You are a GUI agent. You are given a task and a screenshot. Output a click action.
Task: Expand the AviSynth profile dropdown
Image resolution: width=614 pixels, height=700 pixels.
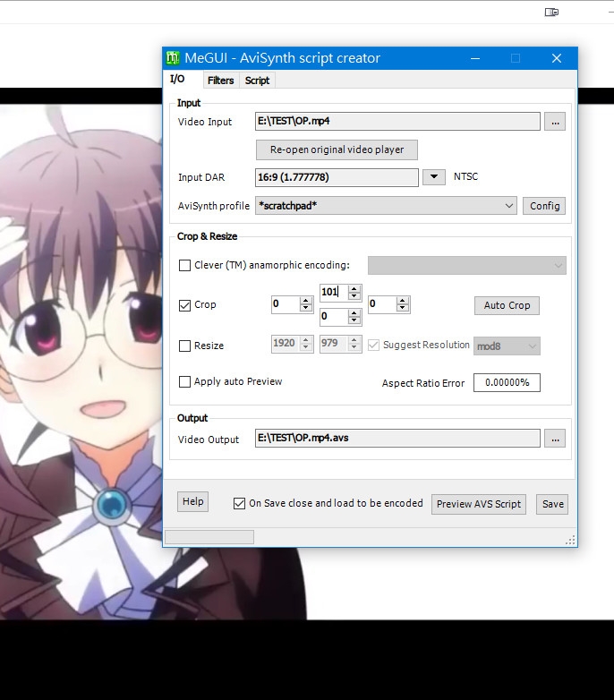tap(509, 206)
